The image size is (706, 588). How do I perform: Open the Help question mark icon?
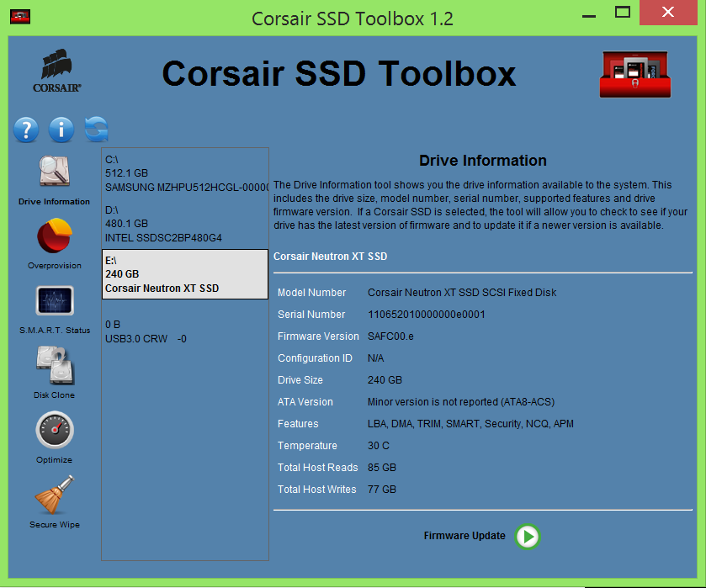pyautogui.click(x=26, y=130)
